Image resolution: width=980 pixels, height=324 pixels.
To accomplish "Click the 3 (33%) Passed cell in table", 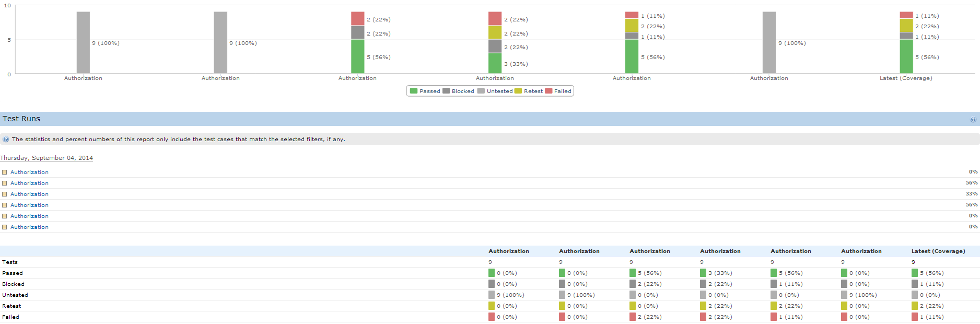I will (x=720, y=273).
